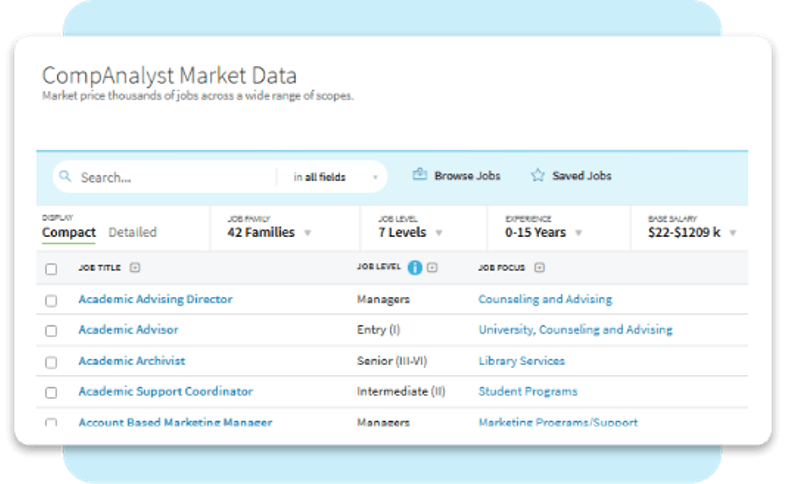Click the Saved Jobs star icon
Screen dimensions: 786x484
537,175
